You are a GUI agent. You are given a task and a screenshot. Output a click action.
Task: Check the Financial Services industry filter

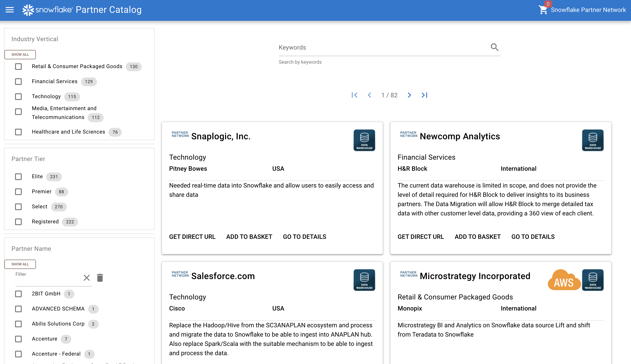pos(18,82)
